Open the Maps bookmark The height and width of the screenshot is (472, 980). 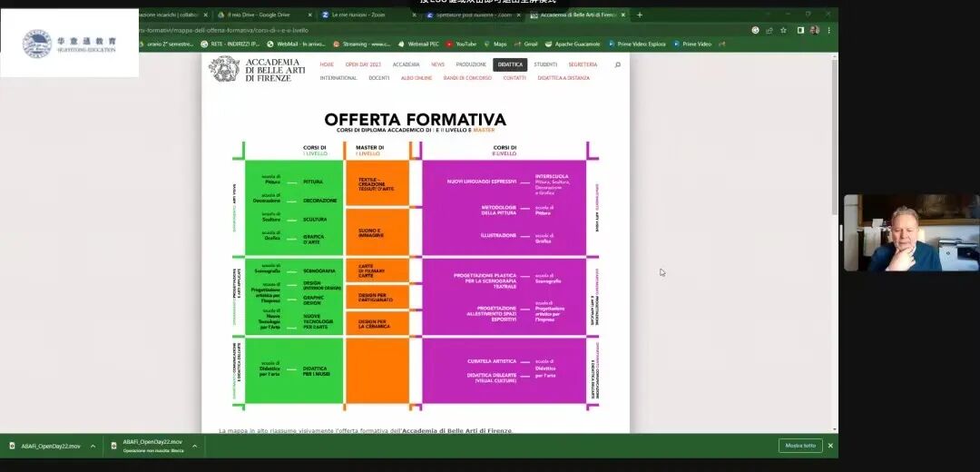(495, 44)
